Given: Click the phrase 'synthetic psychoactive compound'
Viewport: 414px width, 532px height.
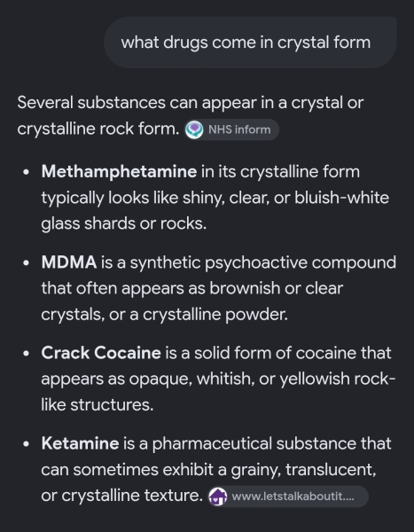Looking at the screenshot, I should click(263, 263).
